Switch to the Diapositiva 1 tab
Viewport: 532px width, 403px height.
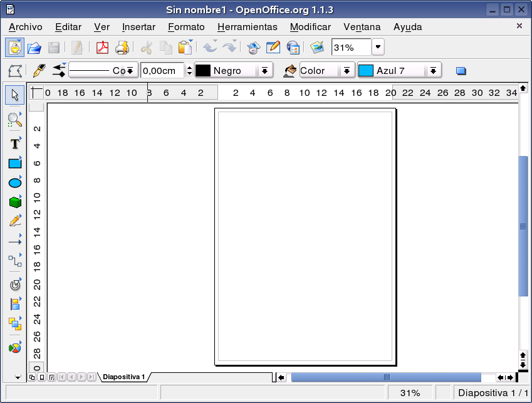(x=123, y=377)
